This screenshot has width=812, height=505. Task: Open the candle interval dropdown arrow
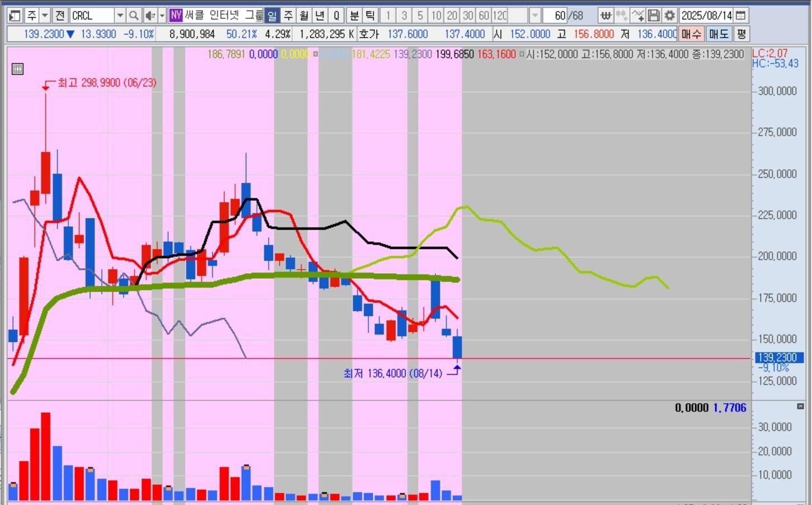pos(535,16)
